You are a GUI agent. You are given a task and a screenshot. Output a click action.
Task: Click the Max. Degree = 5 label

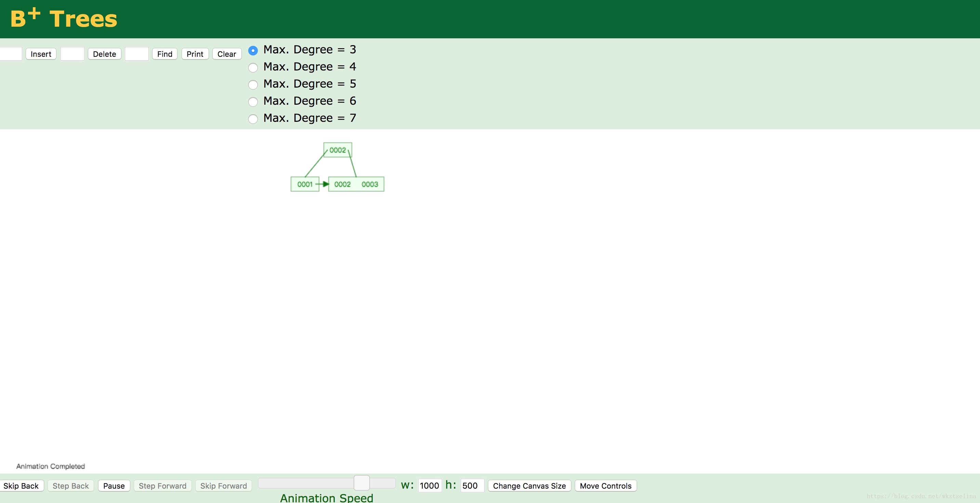click(310, 84)
